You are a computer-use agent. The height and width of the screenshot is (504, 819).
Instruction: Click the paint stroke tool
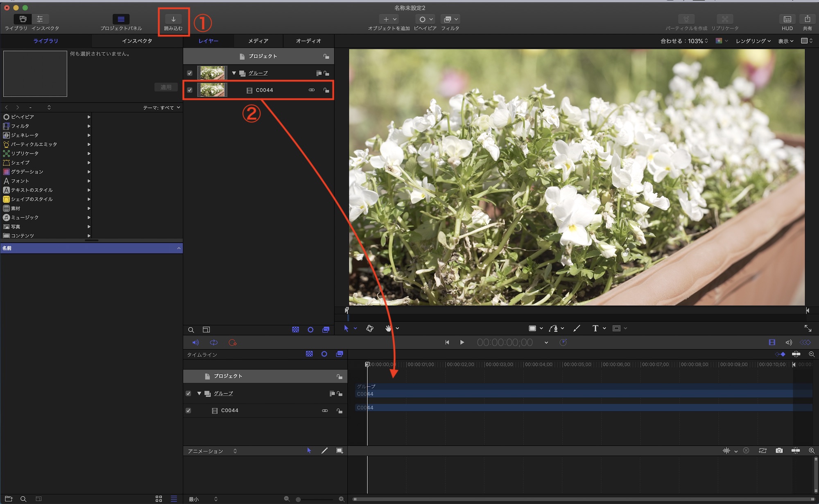[577, 328]
